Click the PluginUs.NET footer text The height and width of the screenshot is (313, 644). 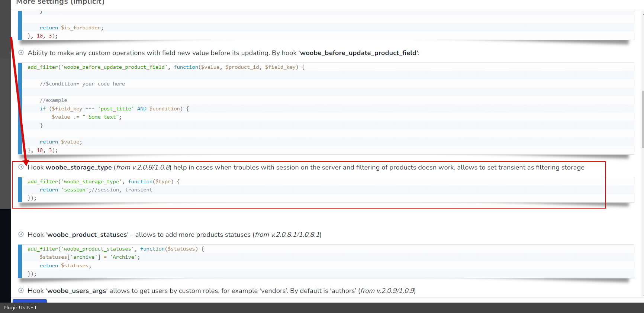coord(20,308)
